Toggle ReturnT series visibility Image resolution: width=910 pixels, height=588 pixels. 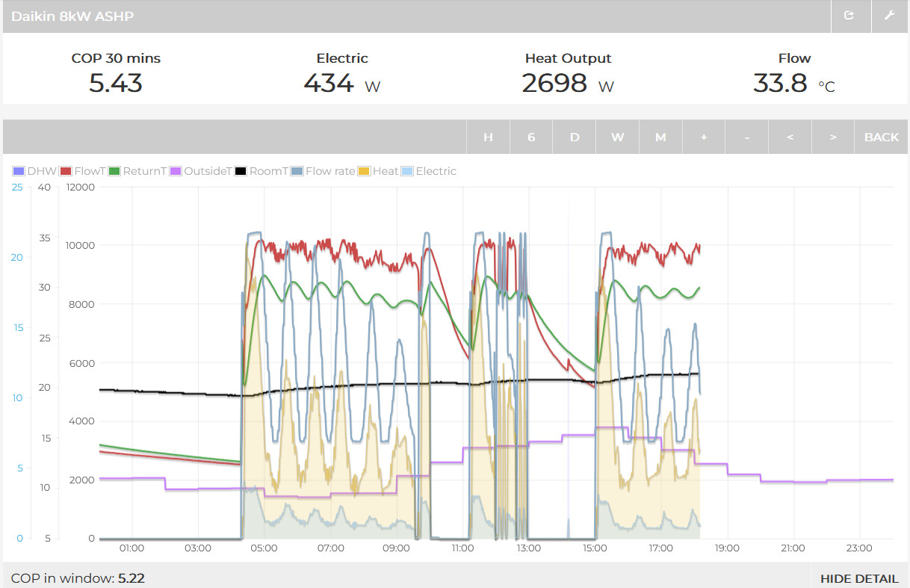pos(136,171)
